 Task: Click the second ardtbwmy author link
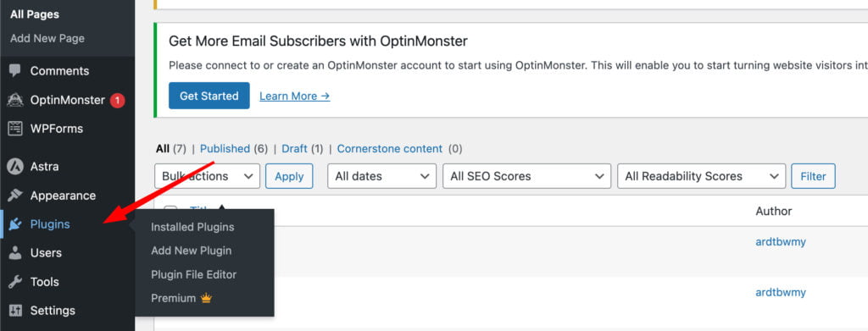coord(781,292)
